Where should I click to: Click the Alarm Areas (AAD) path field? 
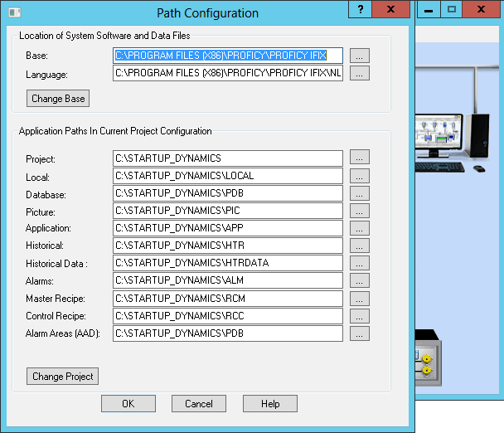pos(228,333)
